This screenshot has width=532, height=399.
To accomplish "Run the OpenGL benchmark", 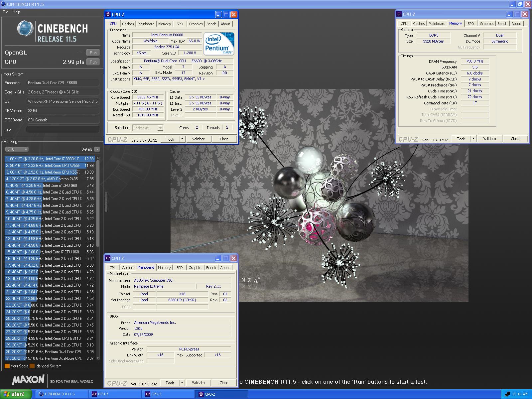I will 93,53.
